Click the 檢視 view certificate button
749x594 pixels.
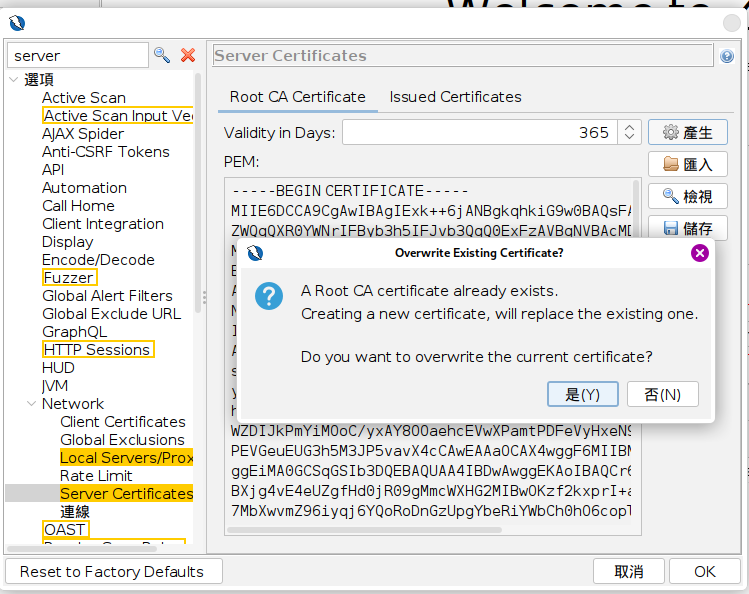[687, 196]
